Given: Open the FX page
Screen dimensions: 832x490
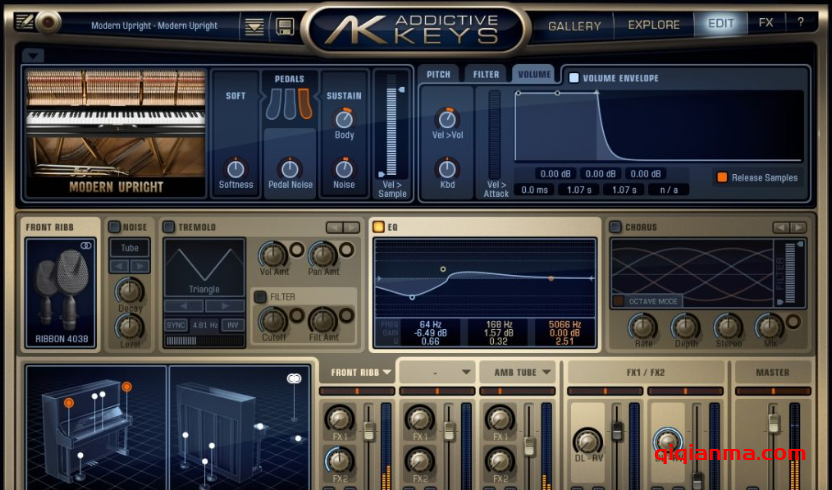Looking at the screenshot, I should click(x=766, y=23).
